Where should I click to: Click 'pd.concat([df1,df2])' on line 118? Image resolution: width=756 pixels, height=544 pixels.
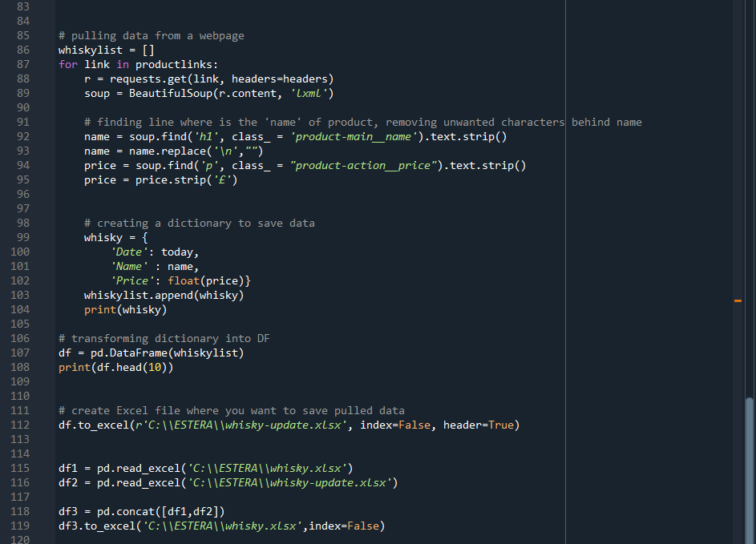point(160,511)
